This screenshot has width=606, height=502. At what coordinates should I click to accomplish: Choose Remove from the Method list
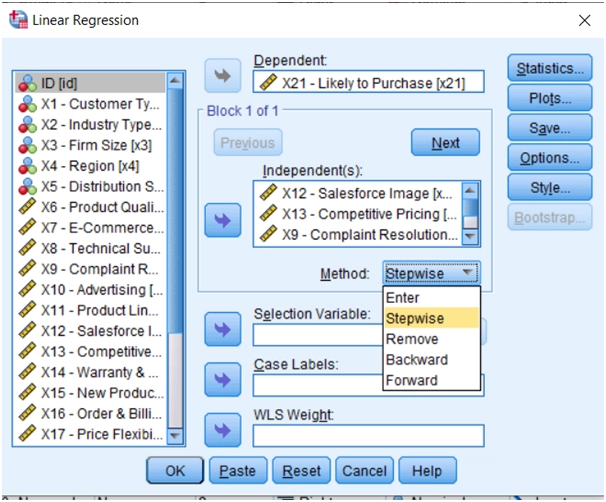(412, 339)
